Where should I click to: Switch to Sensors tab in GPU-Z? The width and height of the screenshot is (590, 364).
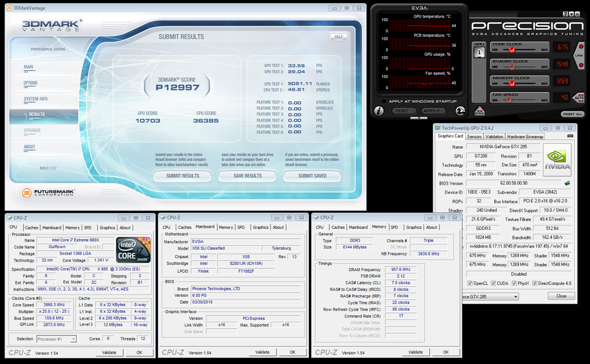(x=474, y=137)
